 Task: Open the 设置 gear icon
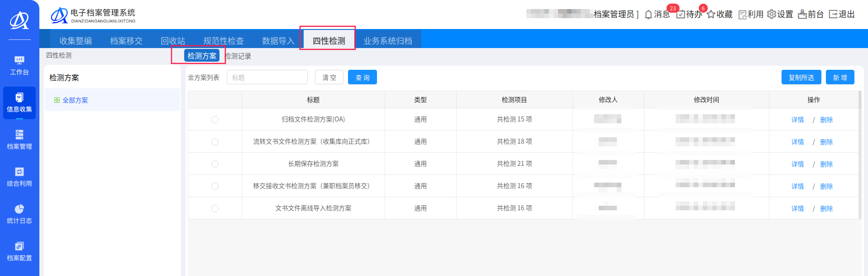772,15
